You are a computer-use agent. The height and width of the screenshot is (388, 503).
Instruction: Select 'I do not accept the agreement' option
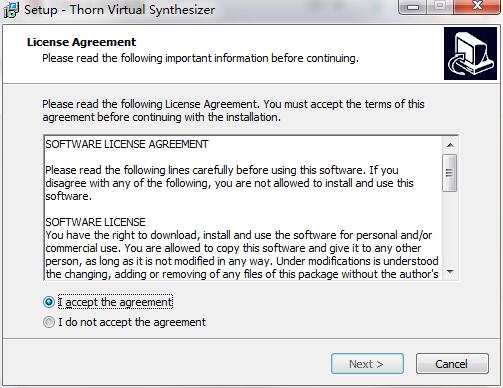point(49,322)
